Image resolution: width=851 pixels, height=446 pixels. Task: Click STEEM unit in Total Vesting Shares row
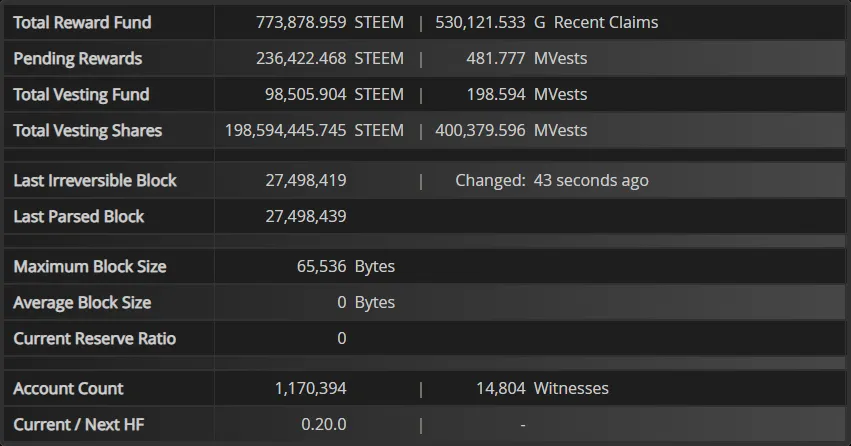click(379, 130)
